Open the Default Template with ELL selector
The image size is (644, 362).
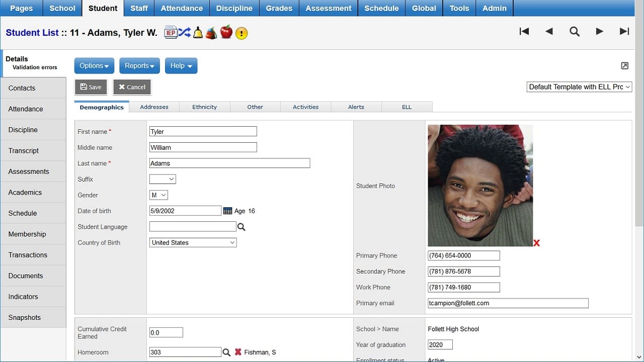[x=579, y=86]
